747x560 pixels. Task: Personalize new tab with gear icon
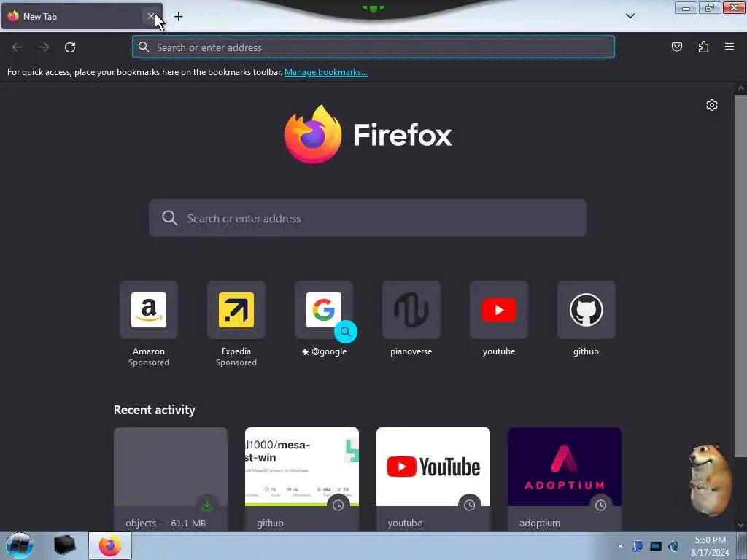point(712,105)
